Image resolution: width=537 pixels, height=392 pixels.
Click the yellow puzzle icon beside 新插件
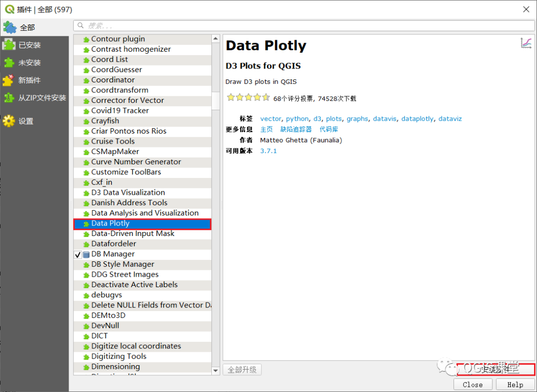tap(8, 80)
